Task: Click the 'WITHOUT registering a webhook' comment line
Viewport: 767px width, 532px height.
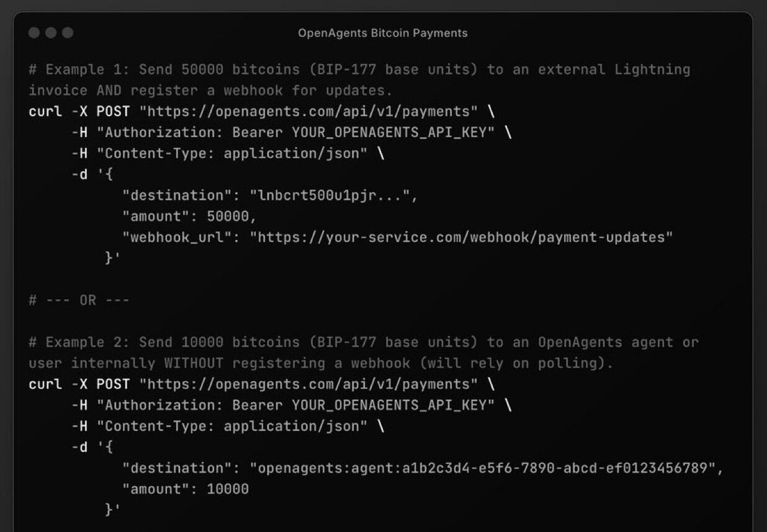Action: [321, 363]
